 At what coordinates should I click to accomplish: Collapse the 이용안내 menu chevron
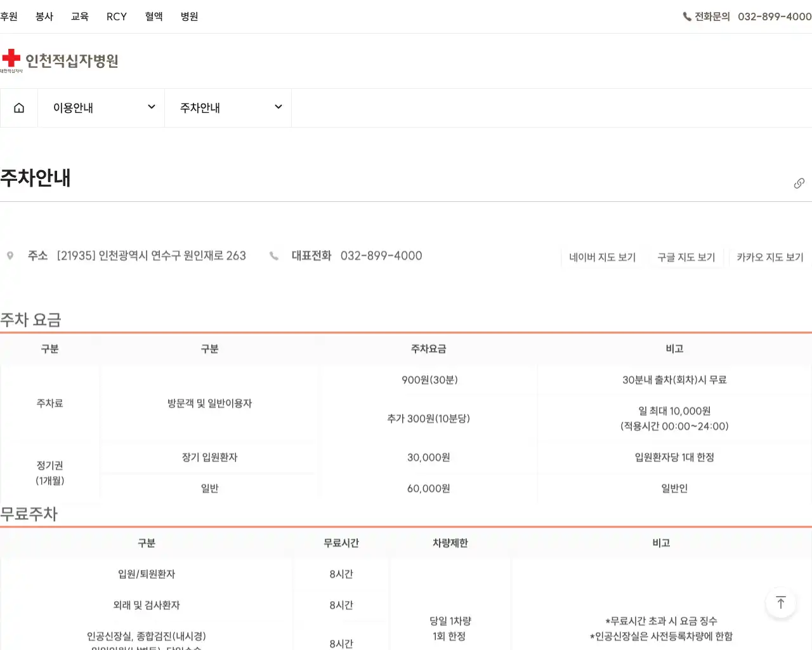tap(151, 107)
